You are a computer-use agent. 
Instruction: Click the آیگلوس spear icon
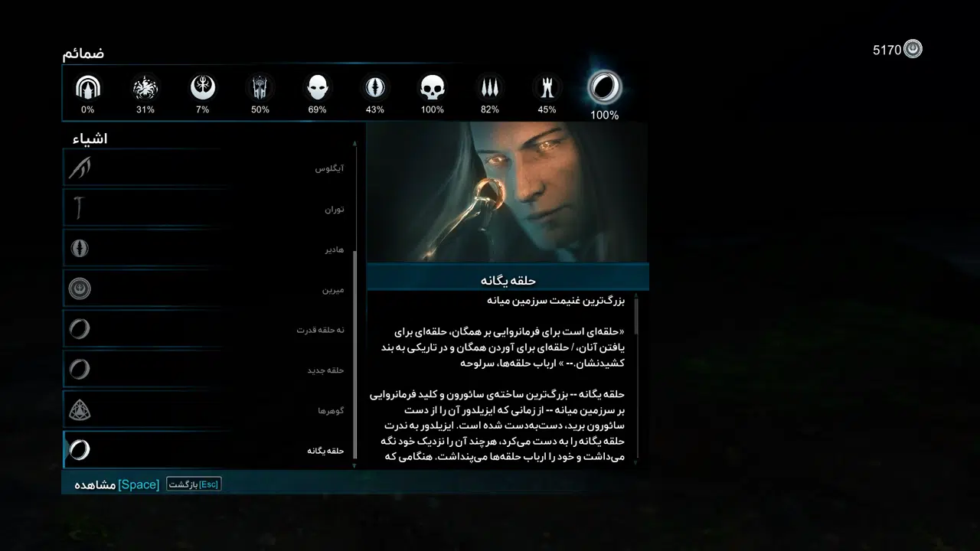pos(80,168)
